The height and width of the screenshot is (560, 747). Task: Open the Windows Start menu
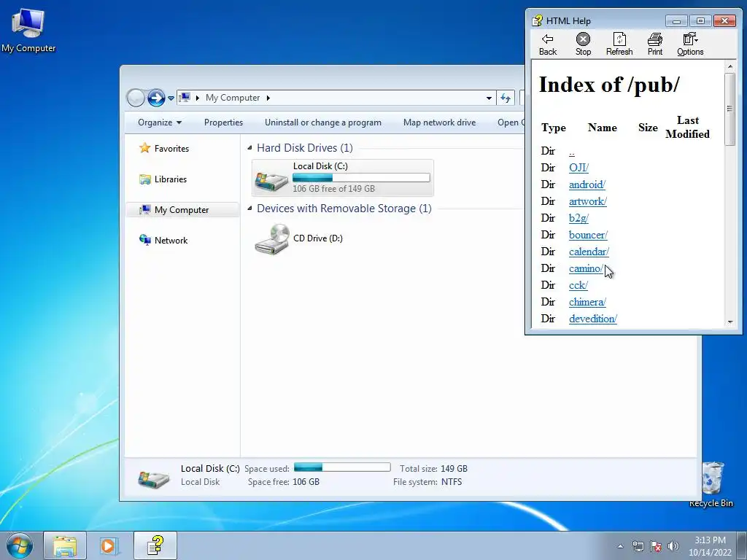click(x=20, y=545)
